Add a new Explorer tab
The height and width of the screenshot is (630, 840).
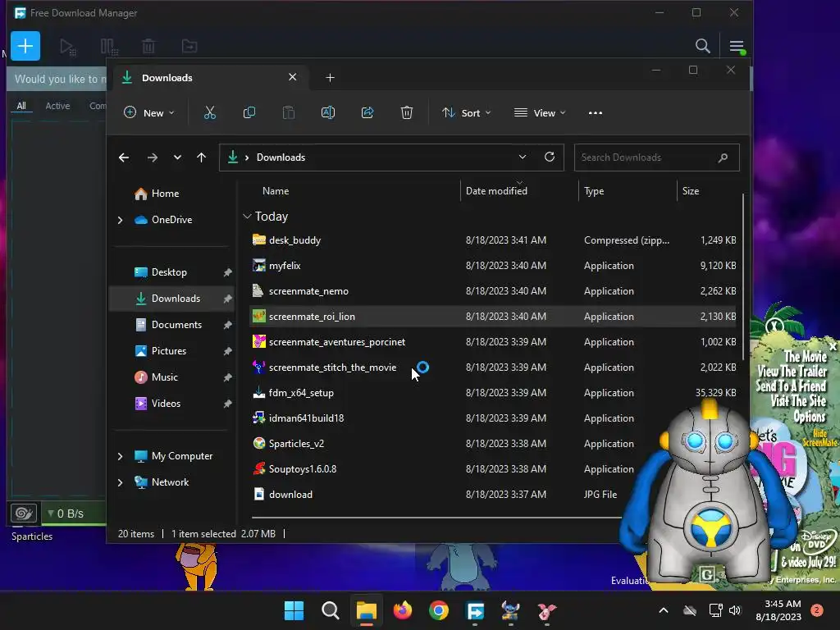(330, 78)
